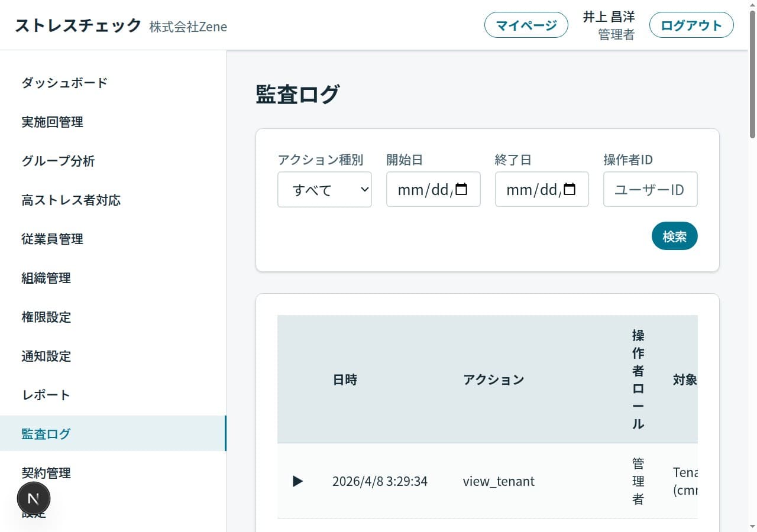Click the 開始日 date input
Image resolution: width=757 pixels, height=532 pixels.
click(x=434, y=189)
